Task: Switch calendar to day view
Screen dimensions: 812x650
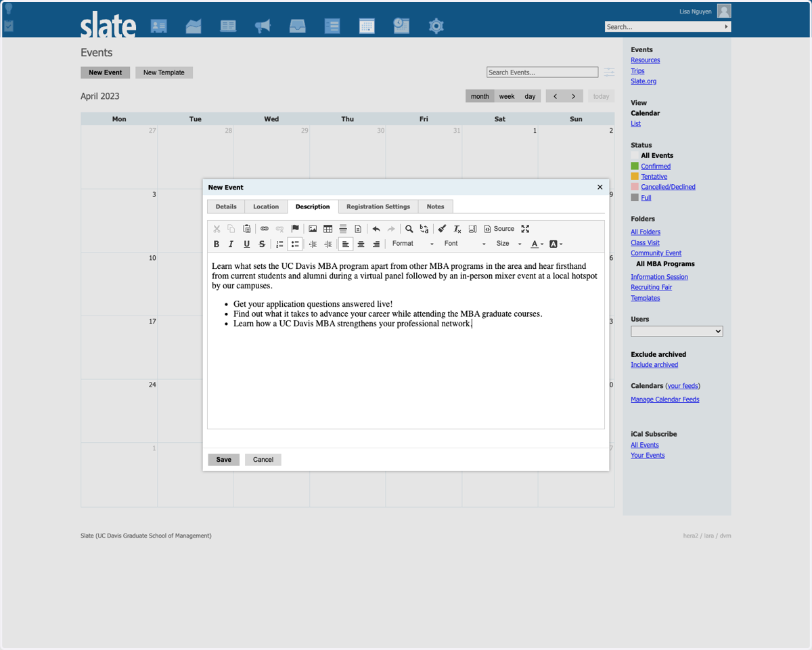Action: [x=530, y=96]
